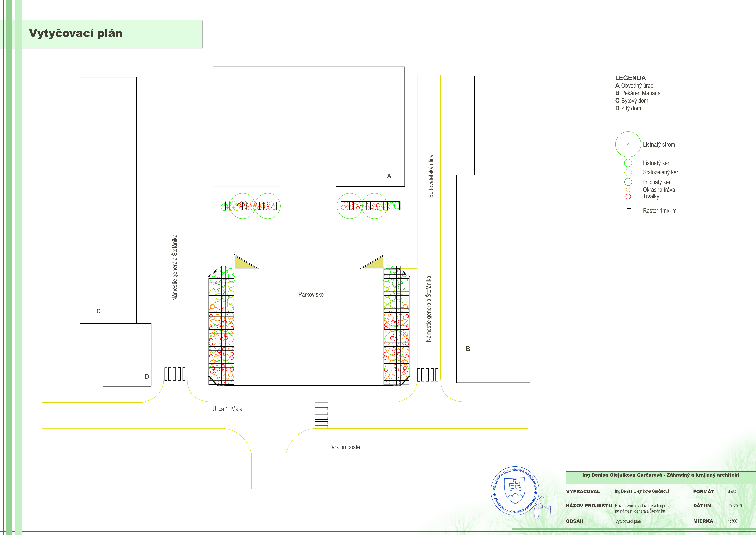Viewport: 756px width, 535px height.
Task: Click building label 'A' on the plan
Action: 389,176
